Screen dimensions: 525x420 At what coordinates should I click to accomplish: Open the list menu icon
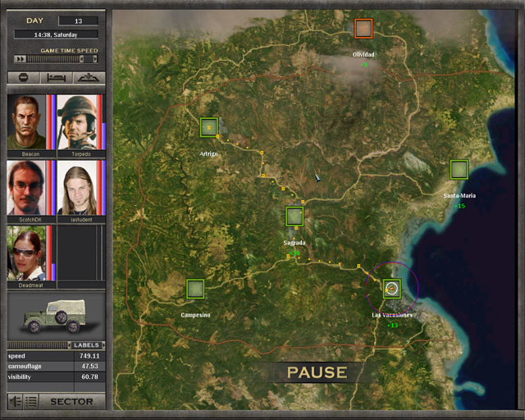click(31, 401)
